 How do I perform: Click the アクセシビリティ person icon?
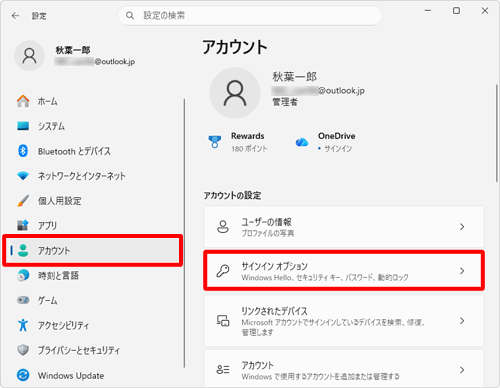coord(23,325)
